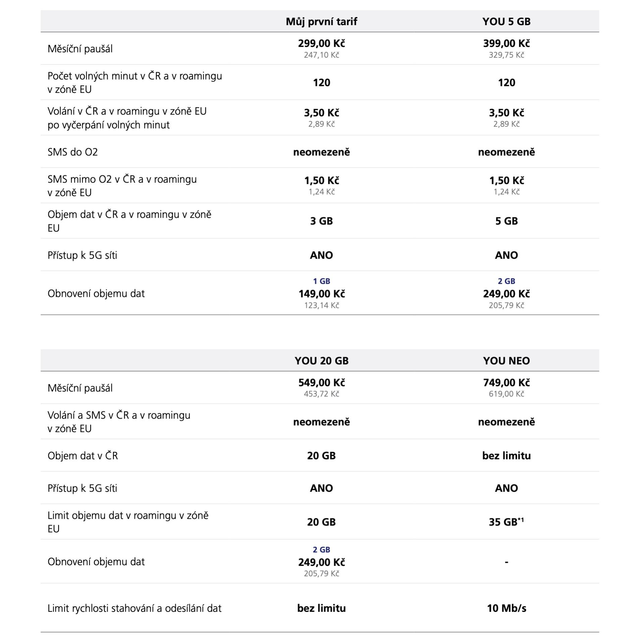Screen dimensions: 644x644
Task: Select the 'SMS do O2' row label
Action: pyautogui.click(x=73, y=152)
